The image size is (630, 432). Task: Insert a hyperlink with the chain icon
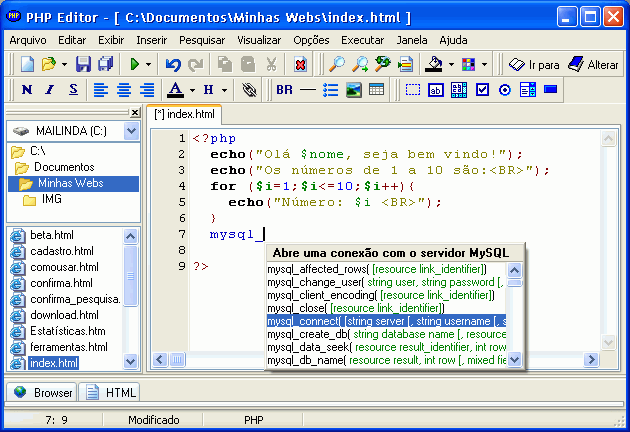(249, 89)
